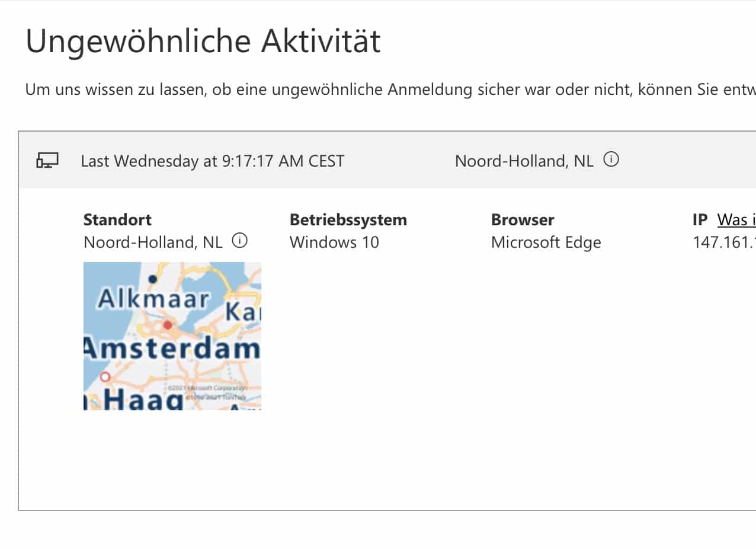
Task: Click 'Noord-Holland, NL' text in the header row
Action: coord(524,161)
